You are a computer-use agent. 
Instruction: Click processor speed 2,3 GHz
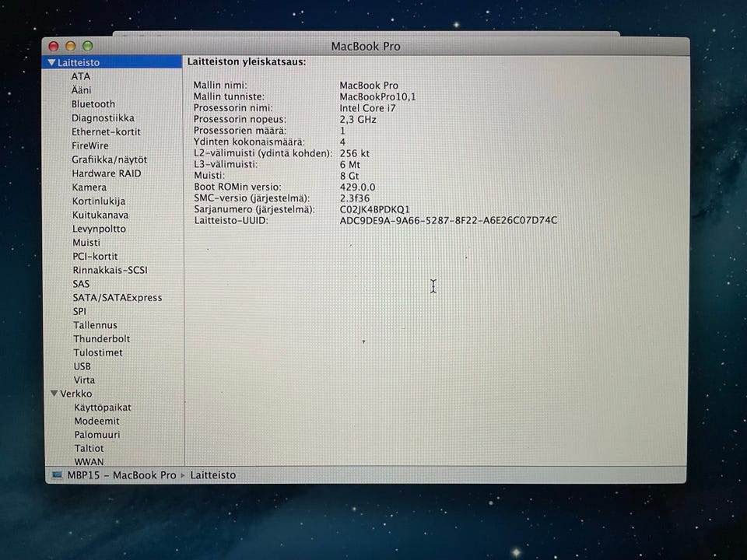(x=358, y=120)
